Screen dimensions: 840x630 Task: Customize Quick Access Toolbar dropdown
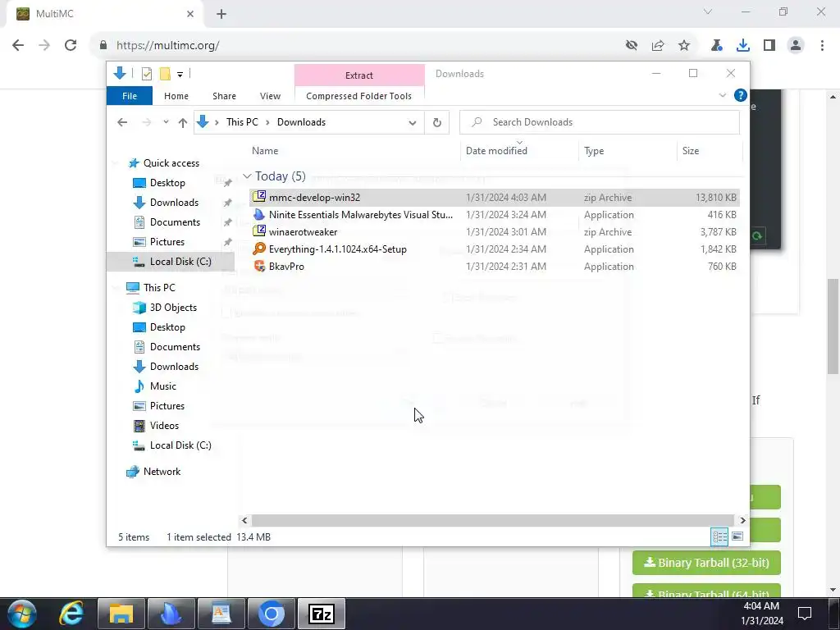click(x=180, y=75)
